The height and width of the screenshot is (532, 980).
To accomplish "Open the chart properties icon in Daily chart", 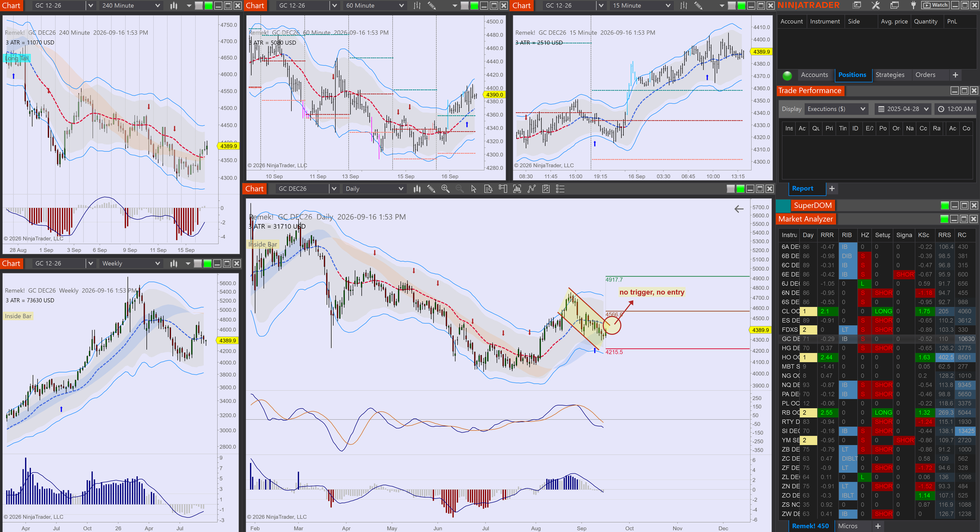I will point(546,189).
